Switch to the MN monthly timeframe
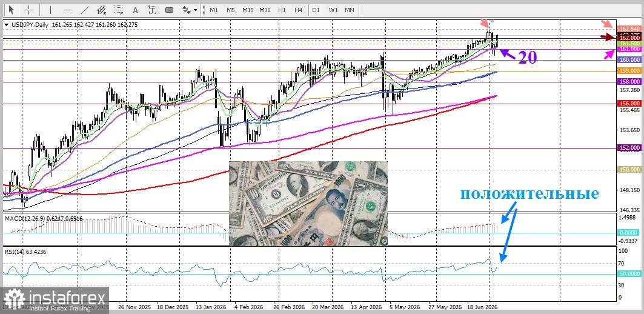This screenshot has width=644, height=314. (350, 10)
